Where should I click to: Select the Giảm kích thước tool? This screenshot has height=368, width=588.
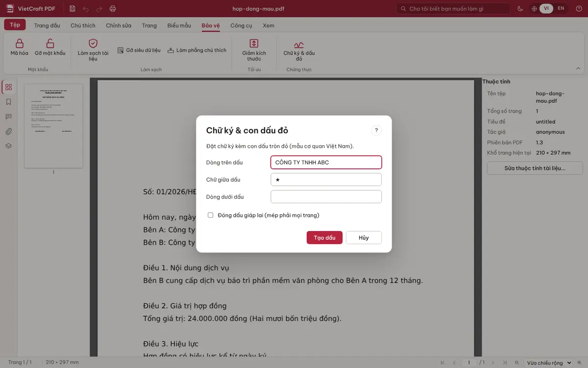pos(254,50)
